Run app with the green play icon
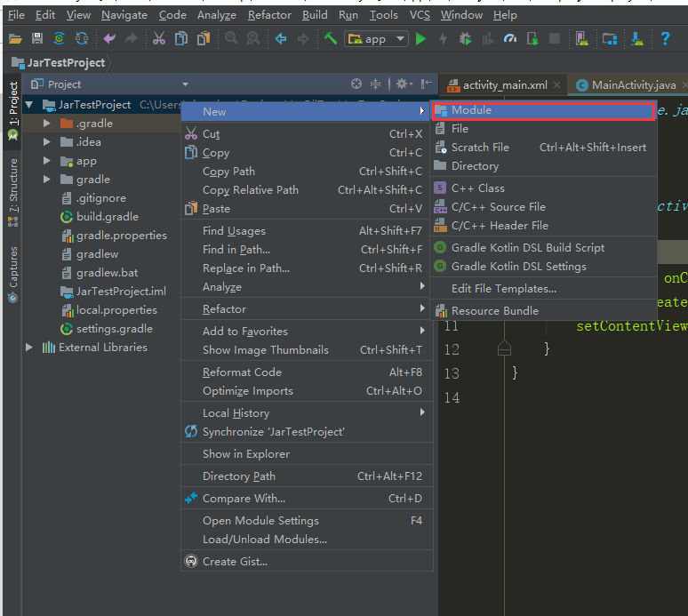Image resolution: width=688 pixels, height=616 pixels. tap(420, 39)
